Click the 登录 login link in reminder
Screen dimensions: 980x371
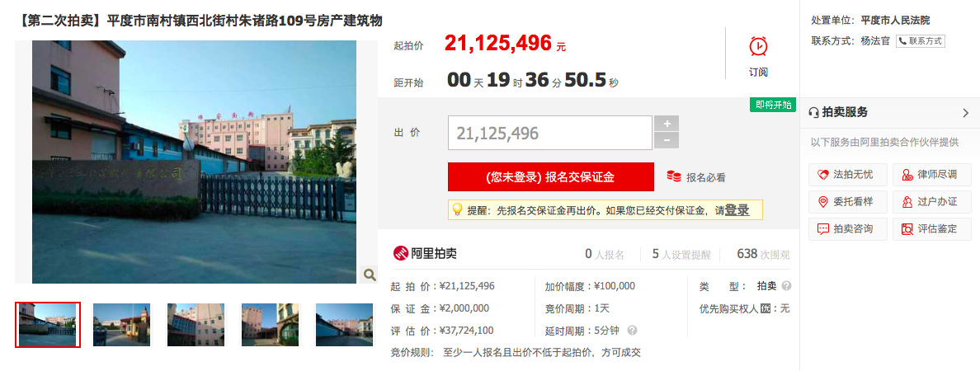737,210
